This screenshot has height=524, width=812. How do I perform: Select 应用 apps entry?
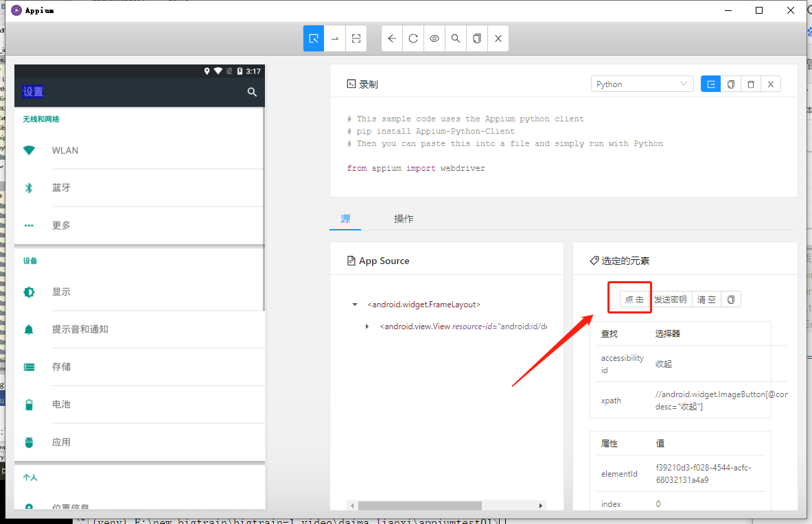140,442
